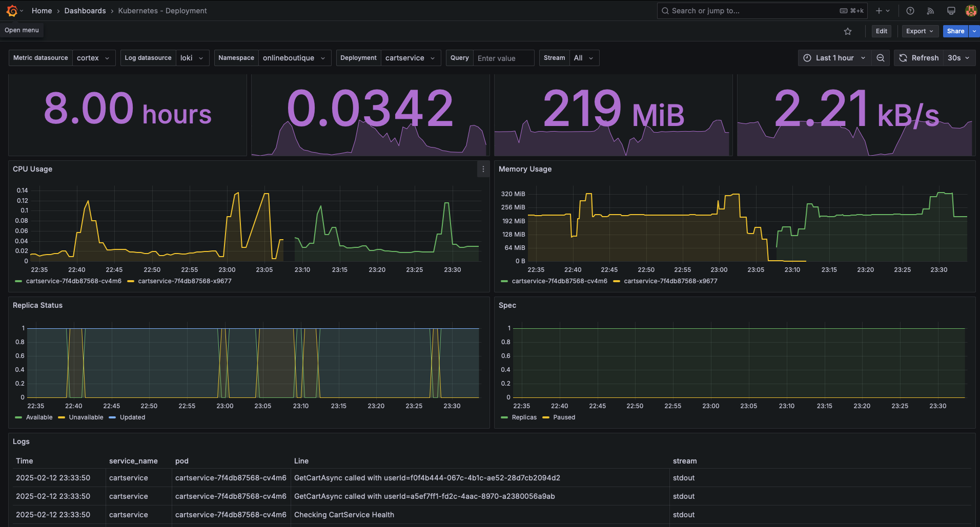Viewport: 980px width, 527px height.
Task: Open the CPU Usage panel menu dots
Action: (483, 169)
